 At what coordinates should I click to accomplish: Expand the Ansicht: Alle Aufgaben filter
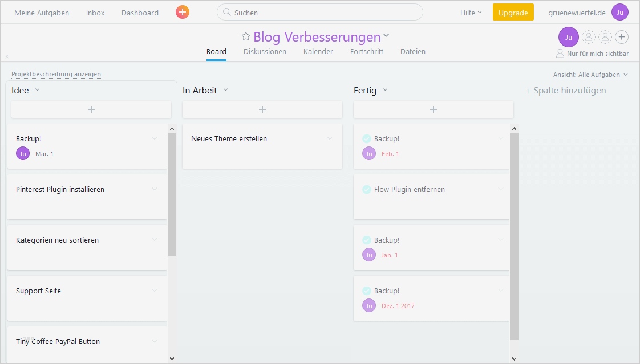591,75
